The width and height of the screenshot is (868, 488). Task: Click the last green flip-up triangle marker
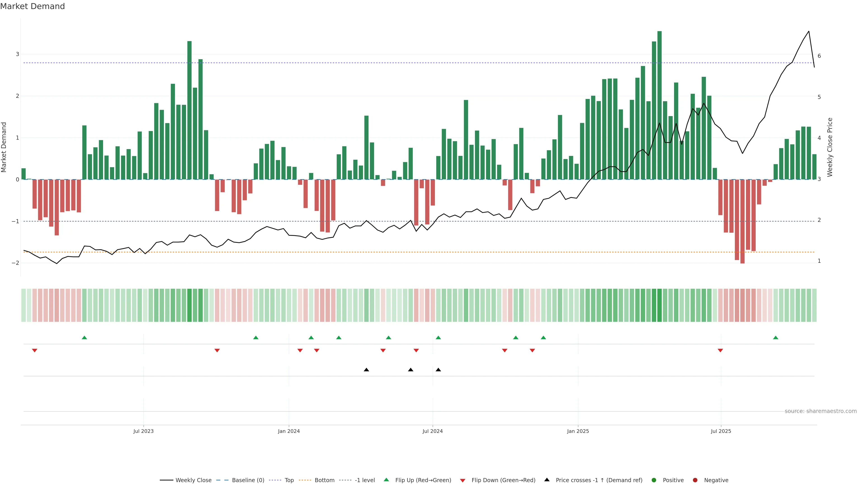click(x=776, y=338)
